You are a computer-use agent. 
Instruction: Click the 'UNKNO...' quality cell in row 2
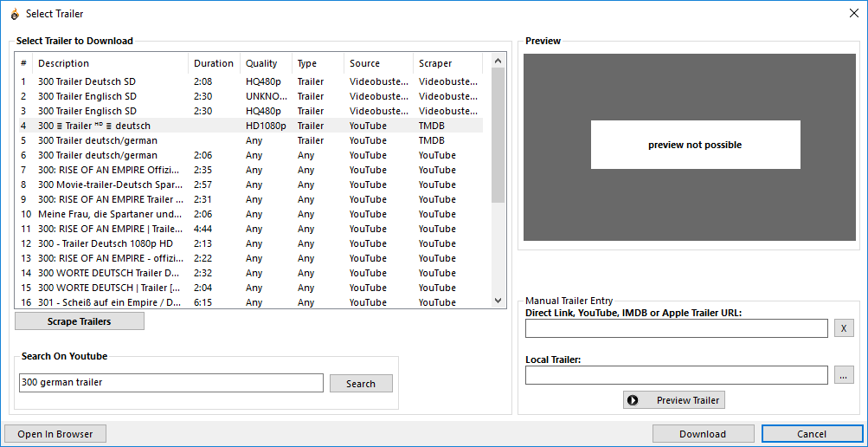(267, 96)
